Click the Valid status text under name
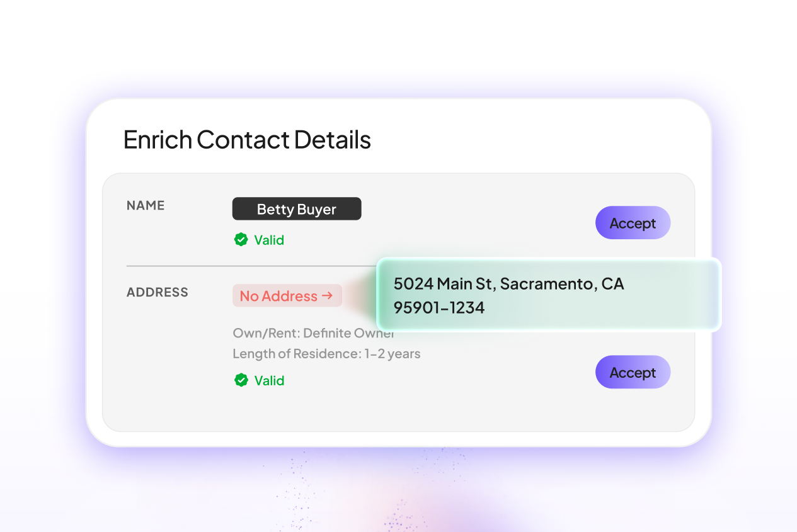 point(269,240)
